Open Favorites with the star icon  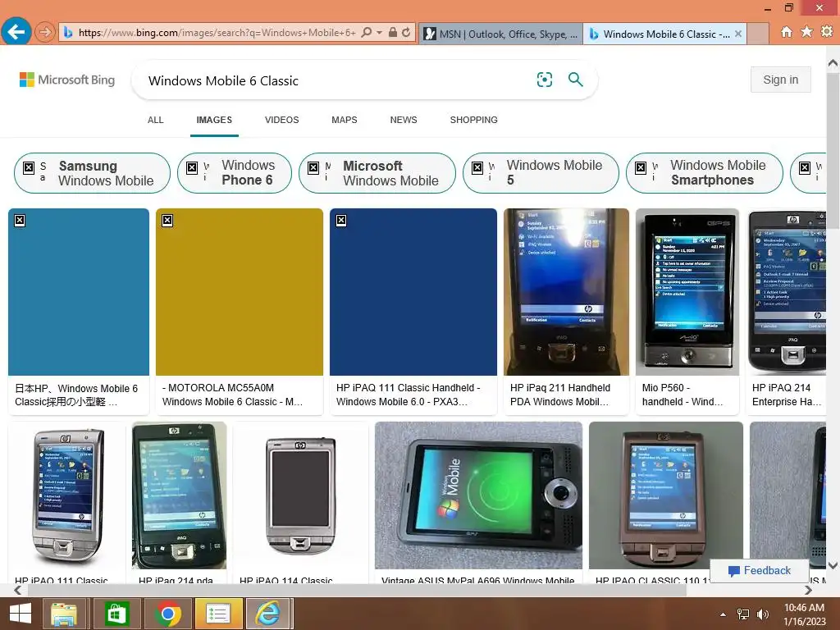coord(806,32)
